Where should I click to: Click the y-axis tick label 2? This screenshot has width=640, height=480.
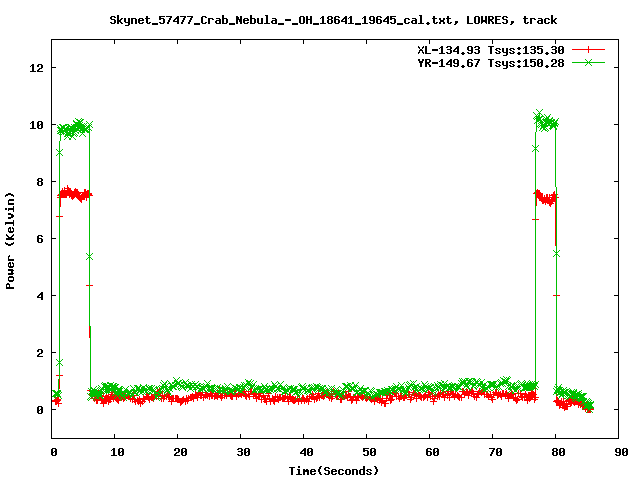tap(40, 353)
